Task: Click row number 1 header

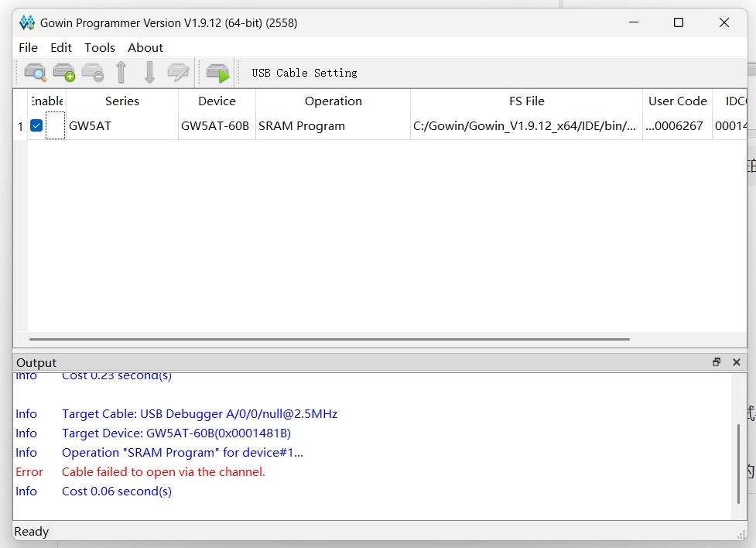Action: coord(20,126)
